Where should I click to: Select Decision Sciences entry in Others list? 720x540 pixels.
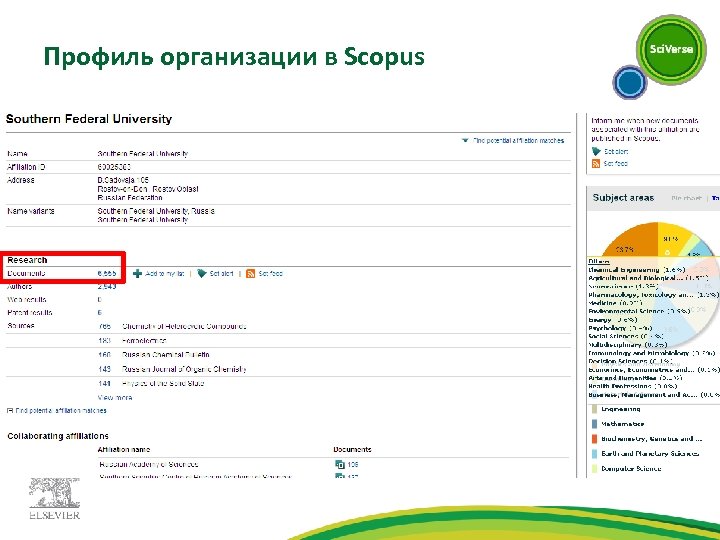[x=631, y=361]
